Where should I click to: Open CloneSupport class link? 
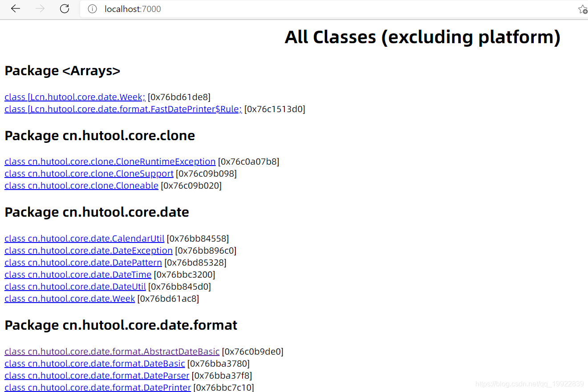[x=89, y=174]
